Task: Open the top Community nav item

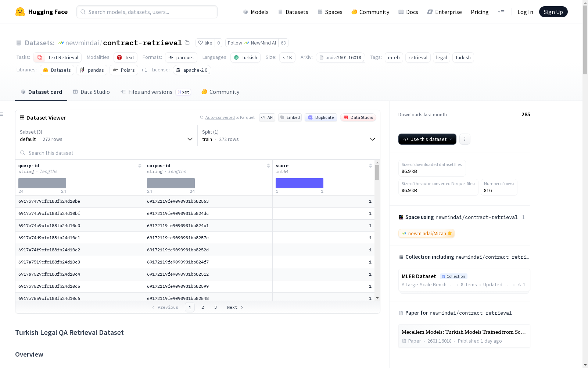Action: tap(370, 12)
